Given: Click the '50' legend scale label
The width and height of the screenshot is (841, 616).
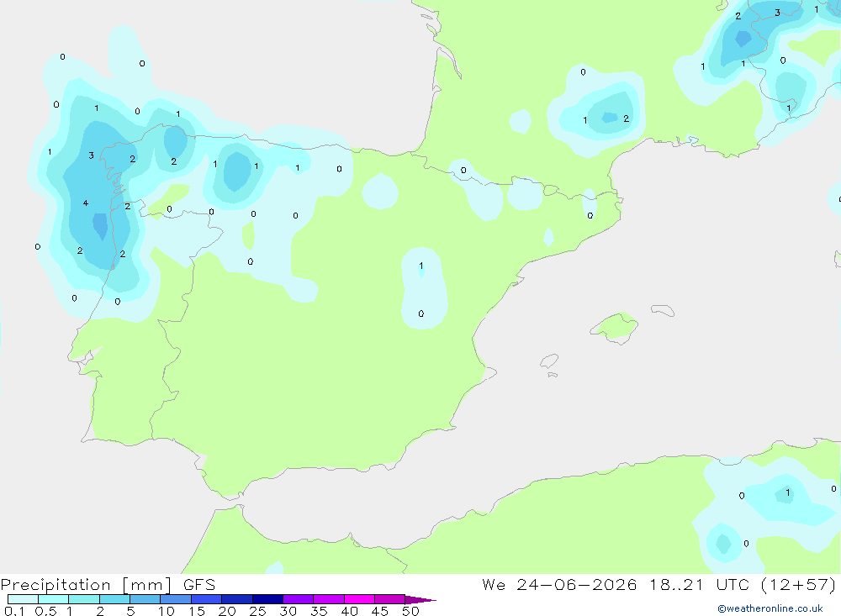Looking at the screenshot, I should (x=410, y=611).
